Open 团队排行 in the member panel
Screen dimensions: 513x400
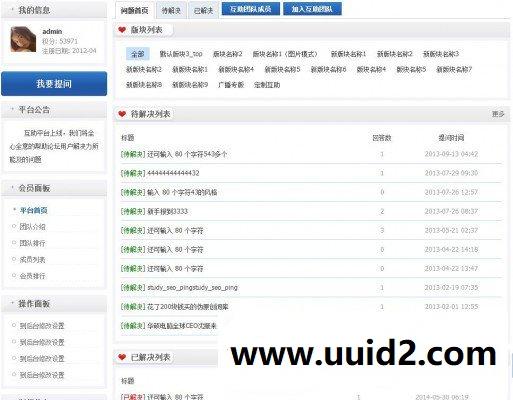32,243
